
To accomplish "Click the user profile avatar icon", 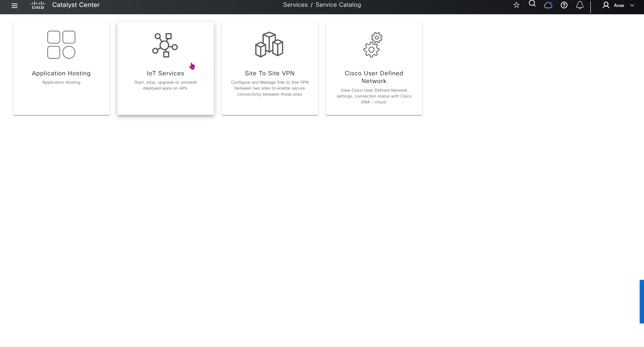I will click(x=606, y=5).
